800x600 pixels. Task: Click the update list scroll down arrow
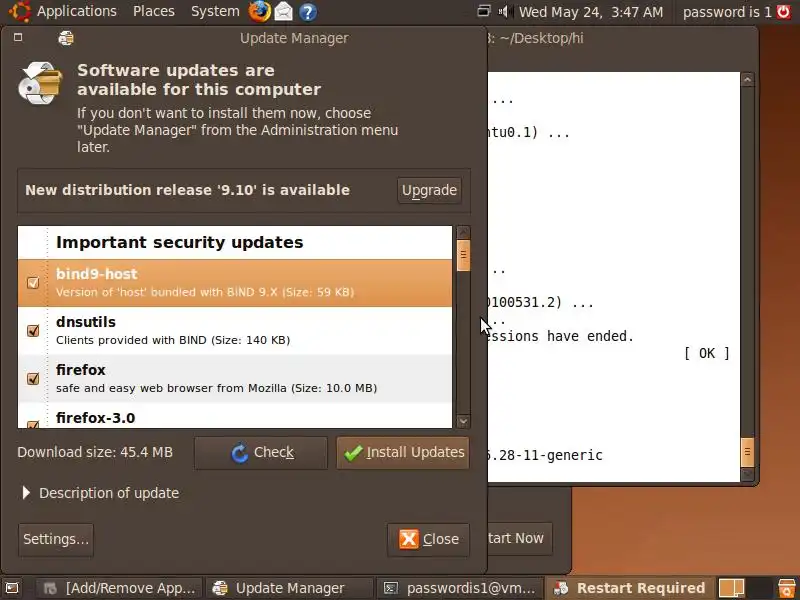click(463, 421)
